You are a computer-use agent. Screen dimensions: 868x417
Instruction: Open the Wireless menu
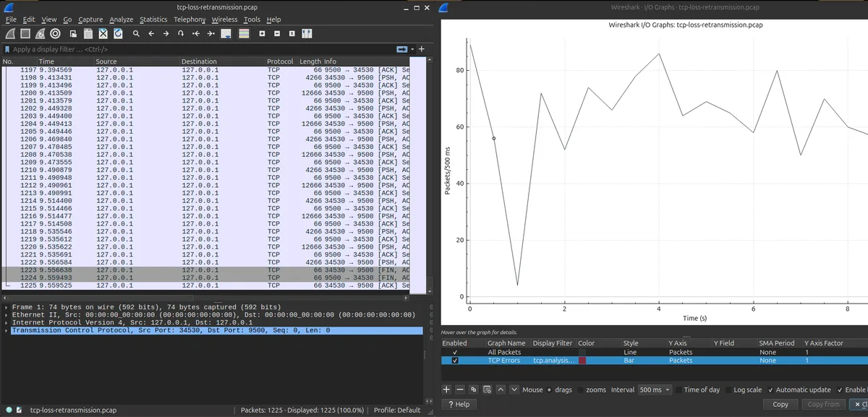click(225, 20)
